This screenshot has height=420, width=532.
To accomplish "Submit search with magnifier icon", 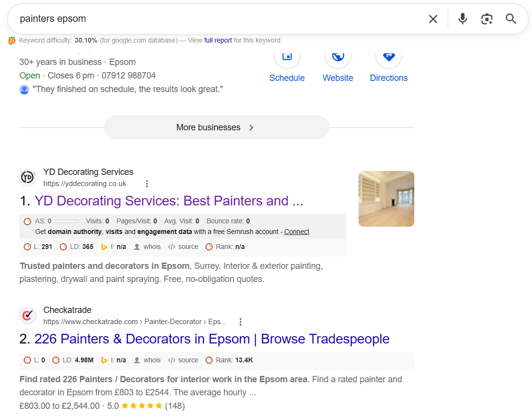I will [511, 19].
